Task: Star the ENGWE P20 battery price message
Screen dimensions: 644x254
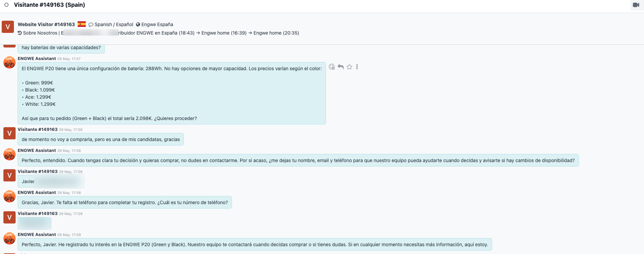Action: pyautogui.click(x=349, y=67)
